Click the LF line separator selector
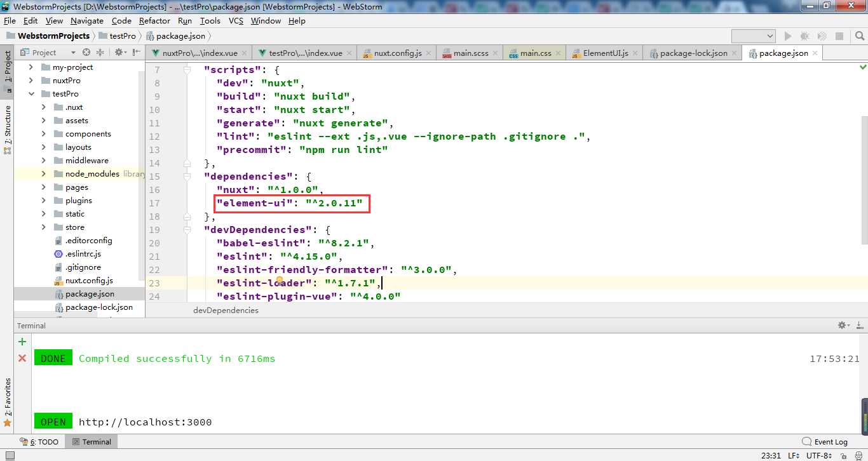Image resolution: width=868 pixels, height=461 pixels. click(x=794, y=456)
